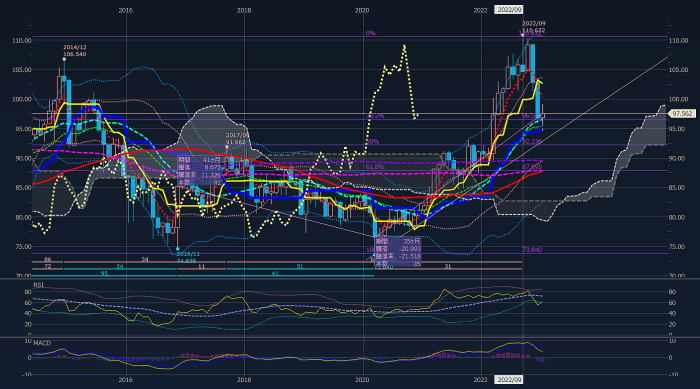The height and width of the screenshot is (389, 700).
Task: Click the 110.00 tick on left price axis
Action: [x=21, y=41]
